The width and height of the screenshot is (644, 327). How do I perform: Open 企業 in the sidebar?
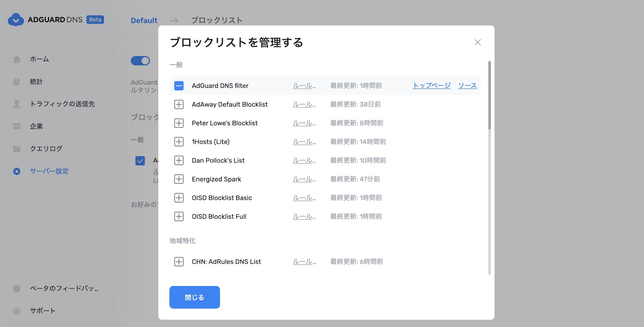click(x=36, y=126)
